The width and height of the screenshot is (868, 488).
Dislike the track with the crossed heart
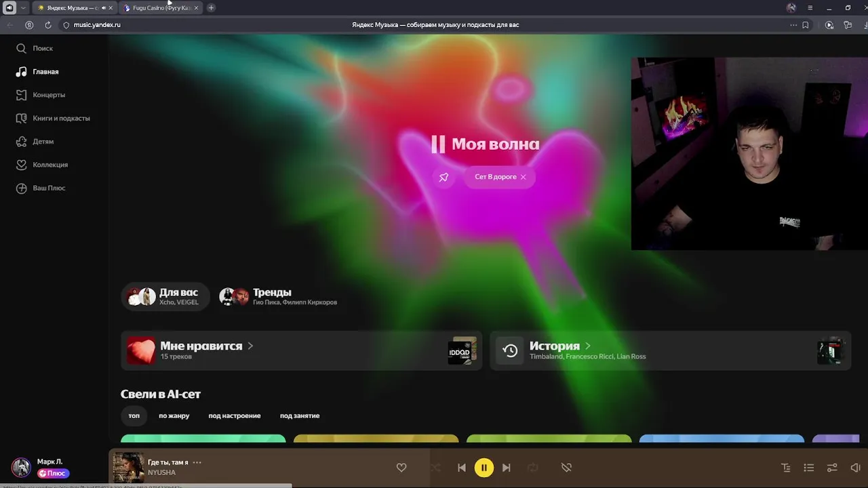coord(567,468)
